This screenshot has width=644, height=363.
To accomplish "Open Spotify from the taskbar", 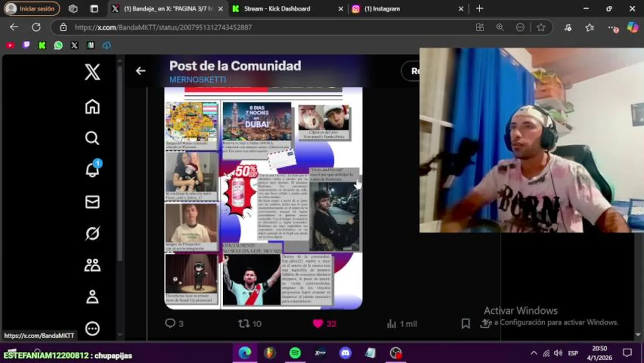I will coord(295,353).
